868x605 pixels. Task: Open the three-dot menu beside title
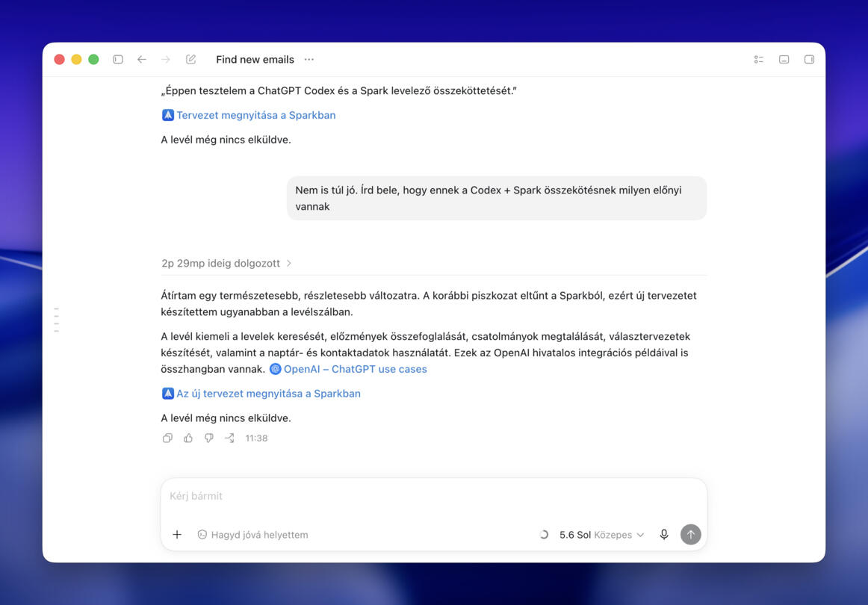tap(309, 59)
